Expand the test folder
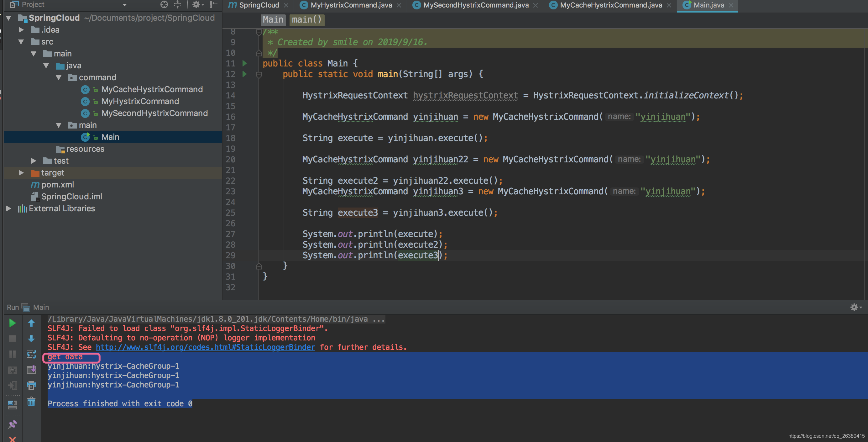The width and height of the screenshot is (868, 442). coord(34,161)
